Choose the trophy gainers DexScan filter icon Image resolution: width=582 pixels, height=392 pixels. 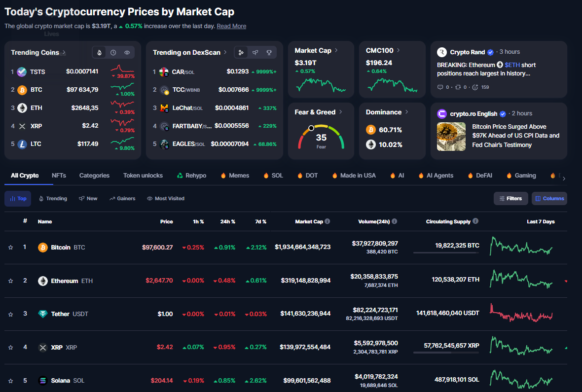tap(269, 53)
